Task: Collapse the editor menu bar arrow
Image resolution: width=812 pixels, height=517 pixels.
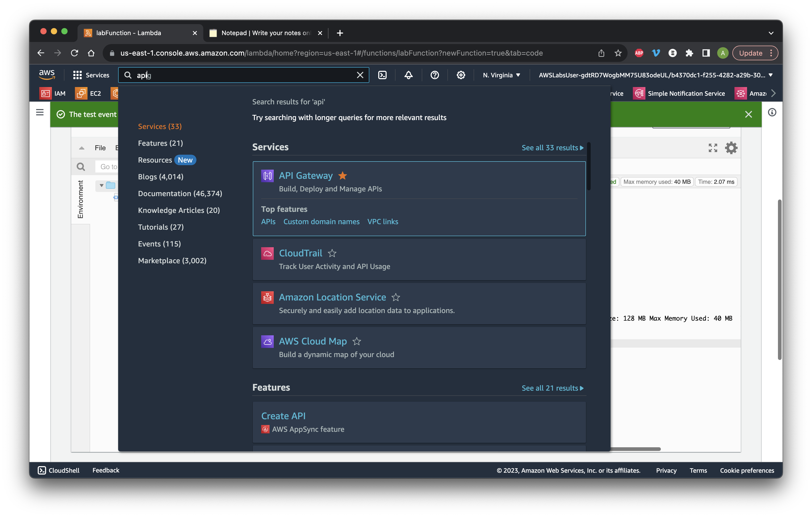Action: pyautogui.click(x=82, y=148)
